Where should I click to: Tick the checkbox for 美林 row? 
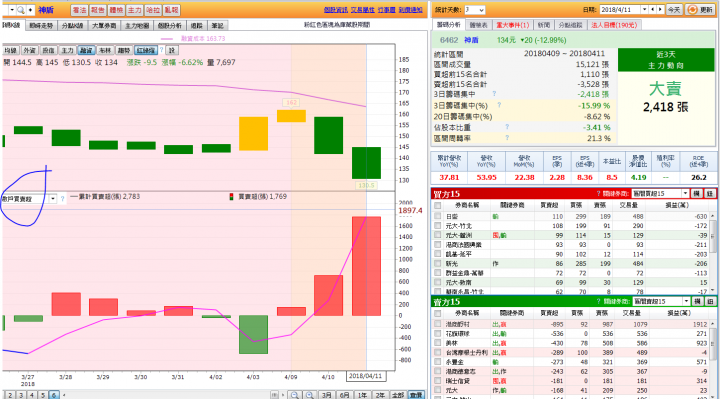click(x=438, y=343)
